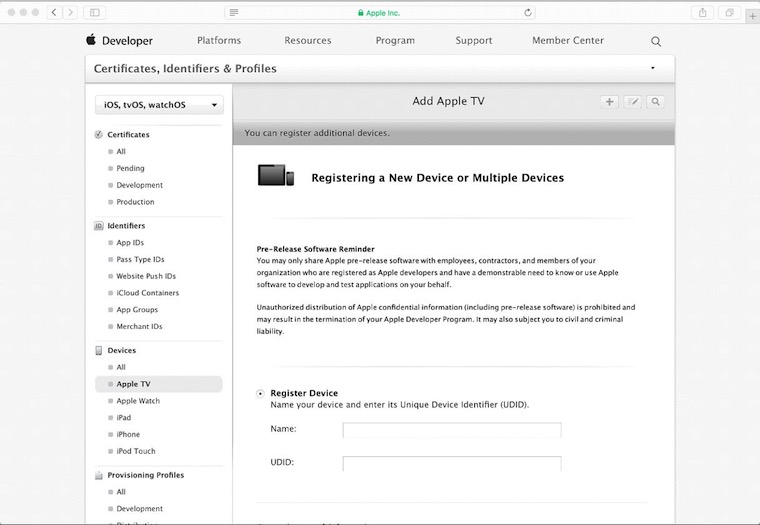The image size is (760, 525).
Task: Open App IDs under Identifiers
Action: 130,242
